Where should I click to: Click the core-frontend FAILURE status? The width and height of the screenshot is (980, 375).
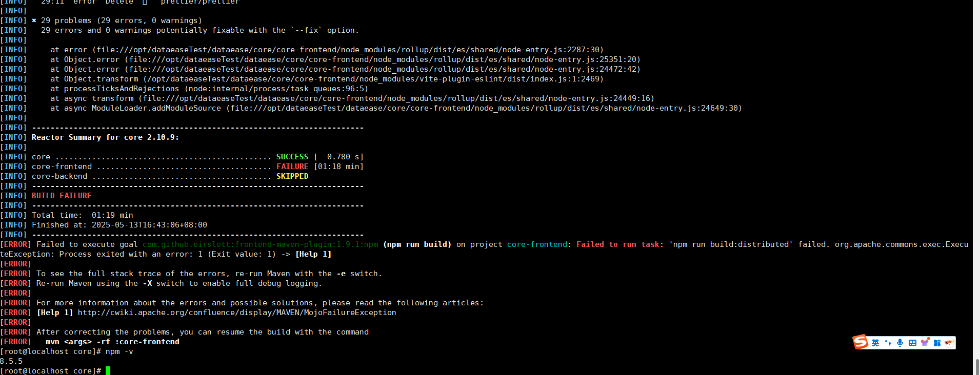[292, 166]
